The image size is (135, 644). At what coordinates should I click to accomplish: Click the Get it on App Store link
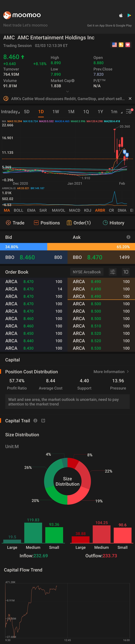(x=109, y=25)
